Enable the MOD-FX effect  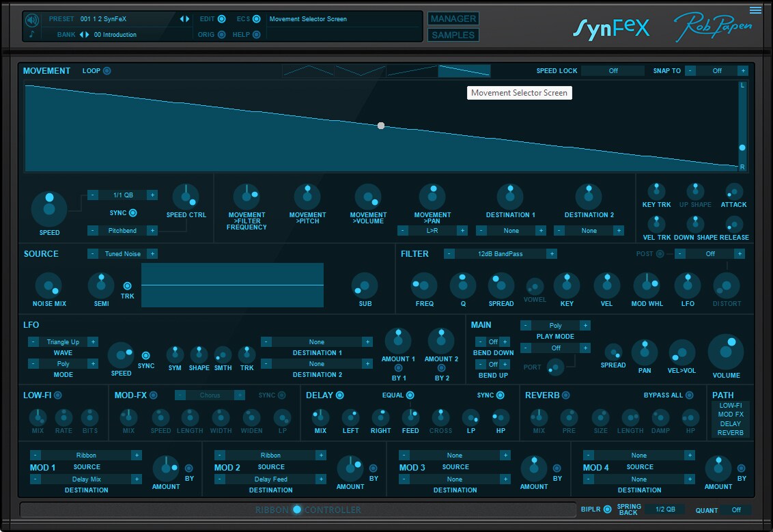pos(154,395)
